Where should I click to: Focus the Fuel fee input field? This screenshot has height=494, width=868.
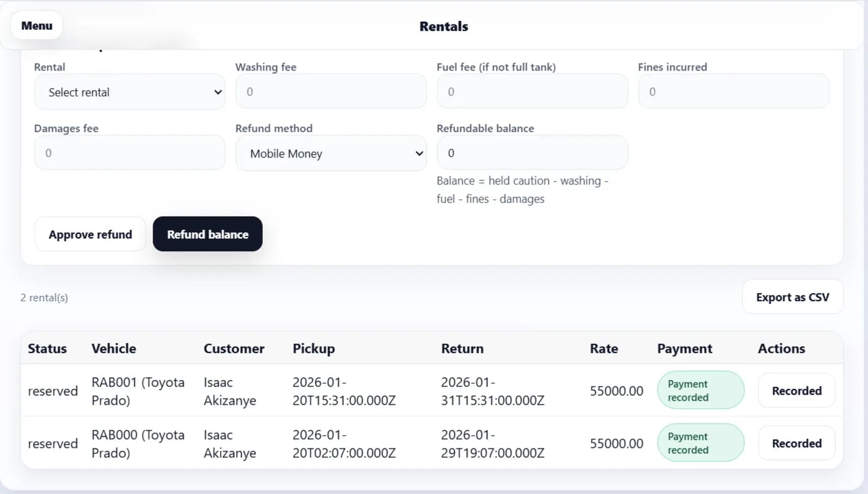pyautogui.click(x=532, y=92)
